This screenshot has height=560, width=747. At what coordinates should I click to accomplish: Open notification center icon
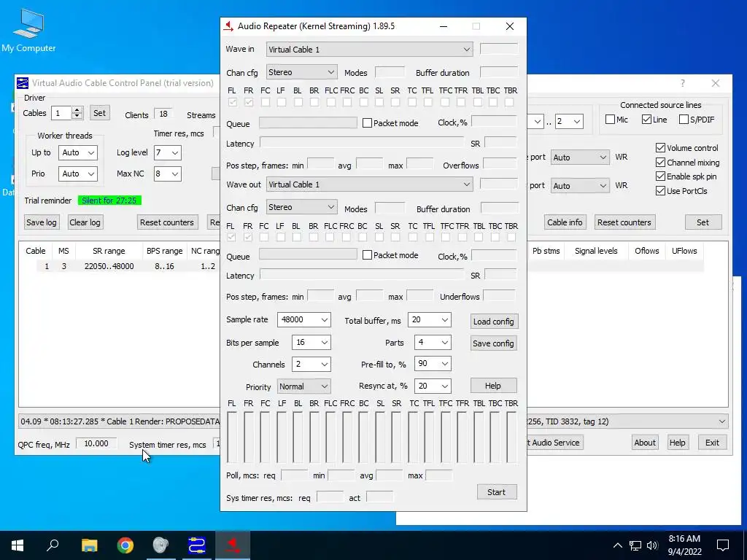723,545
